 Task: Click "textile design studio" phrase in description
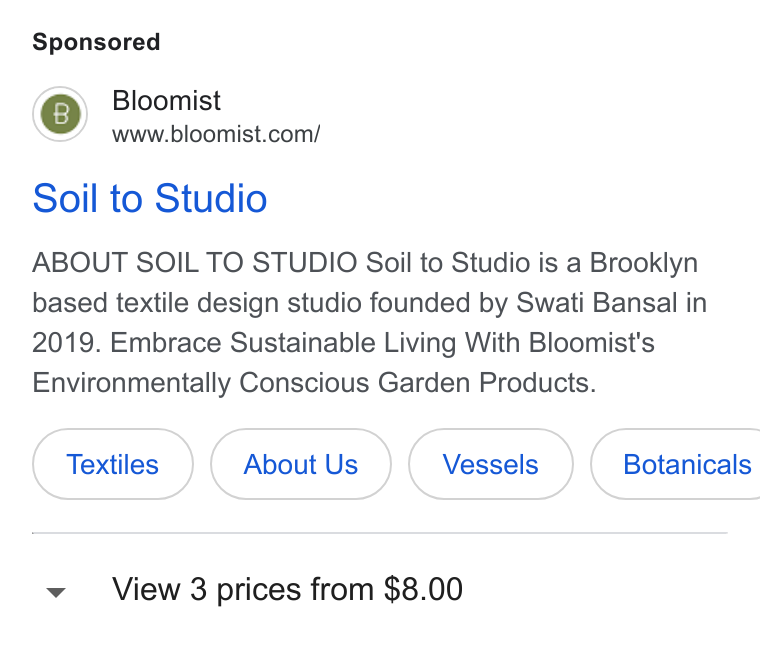point(238,303)
